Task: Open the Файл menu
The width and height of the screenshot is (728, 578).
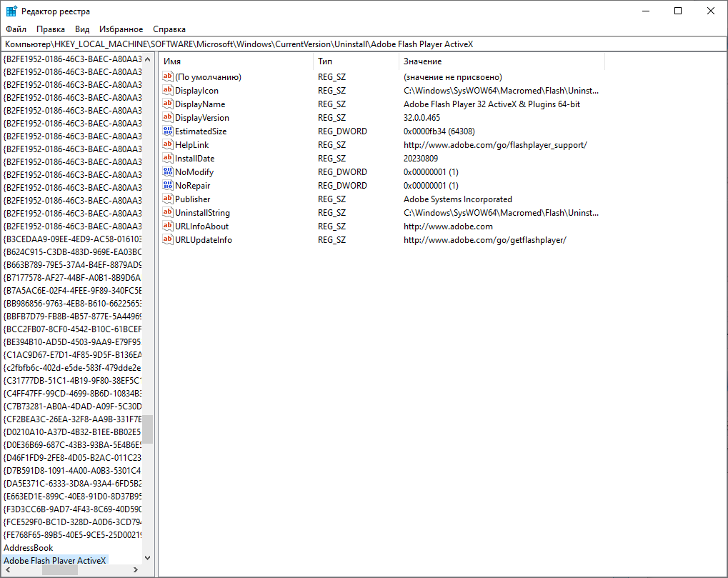Action: coord(16,29)
